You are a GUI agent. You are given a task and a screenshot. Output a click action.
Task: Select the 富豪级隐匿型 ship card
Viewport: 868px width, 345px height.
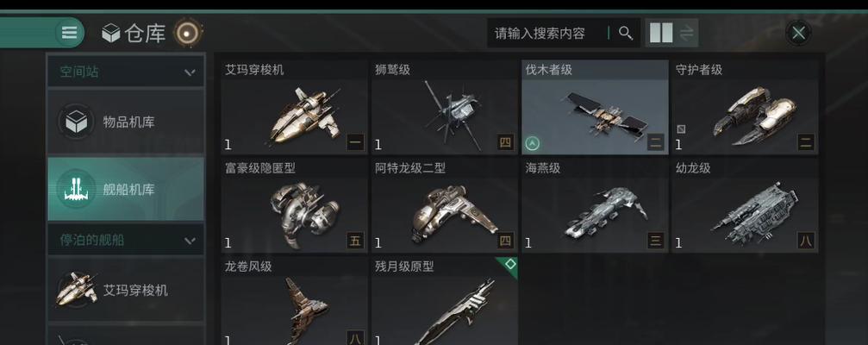(294, 205)
